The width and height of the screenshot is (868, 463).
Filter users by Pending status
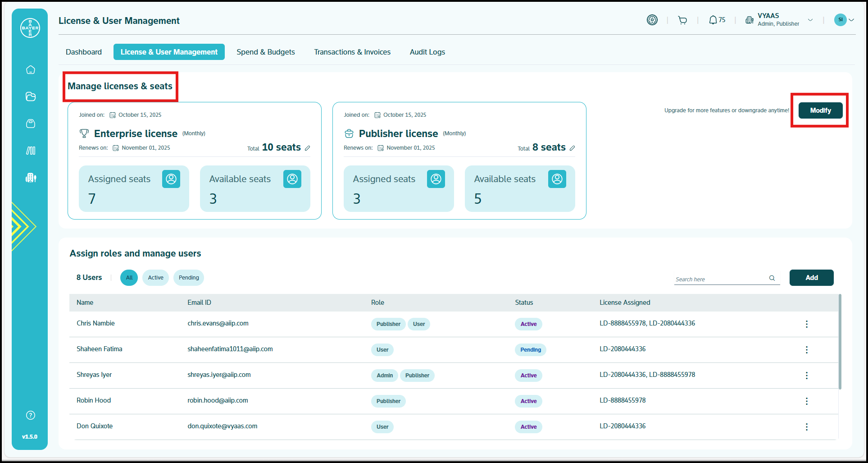189,278
